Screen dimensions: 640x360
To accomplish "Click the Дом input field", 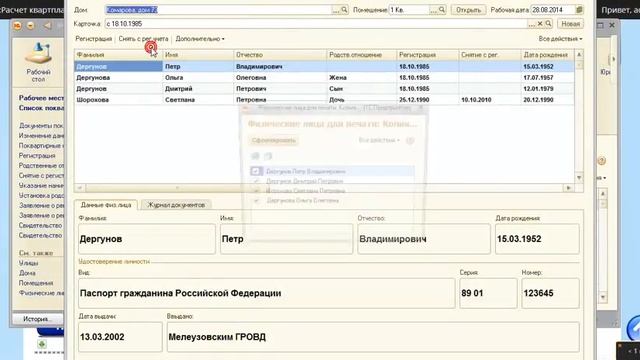I will pos(218,10).
